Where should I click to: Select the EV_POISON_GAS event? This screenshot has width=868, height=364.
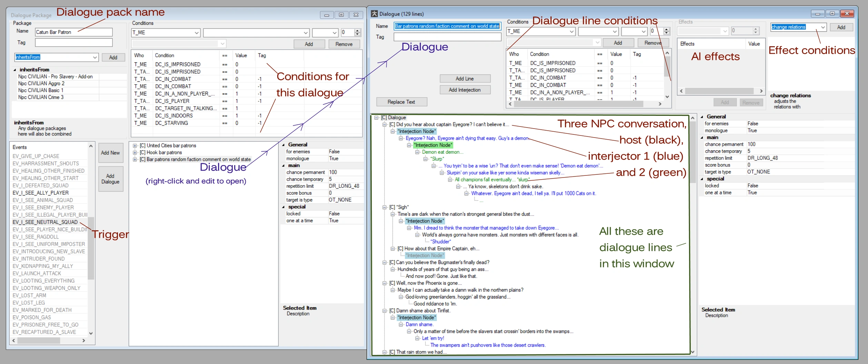coord(32,317)
